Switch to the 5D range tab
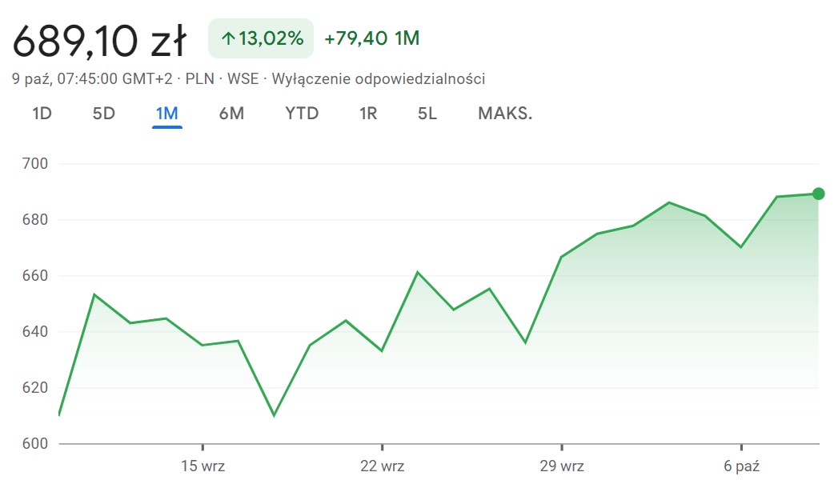838x504 pixels. pos(104,114)
